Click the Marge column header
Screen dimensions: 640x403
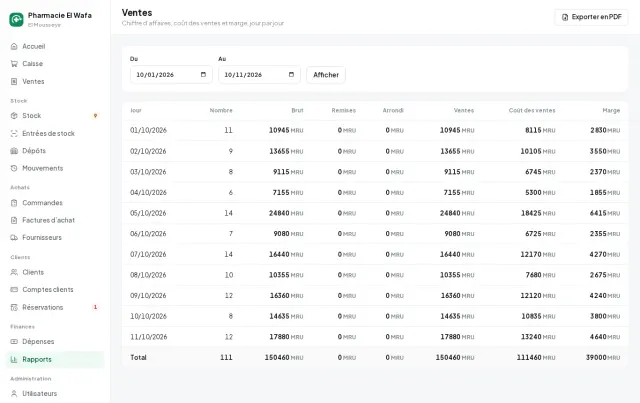[x=611, y=110]
